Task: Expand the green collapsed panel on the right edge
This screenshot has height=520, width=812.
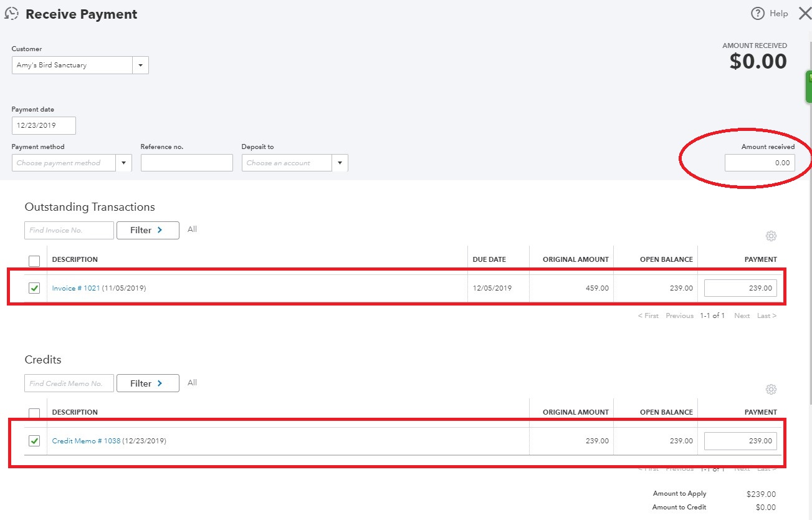Action: click(x=808, y=86)
